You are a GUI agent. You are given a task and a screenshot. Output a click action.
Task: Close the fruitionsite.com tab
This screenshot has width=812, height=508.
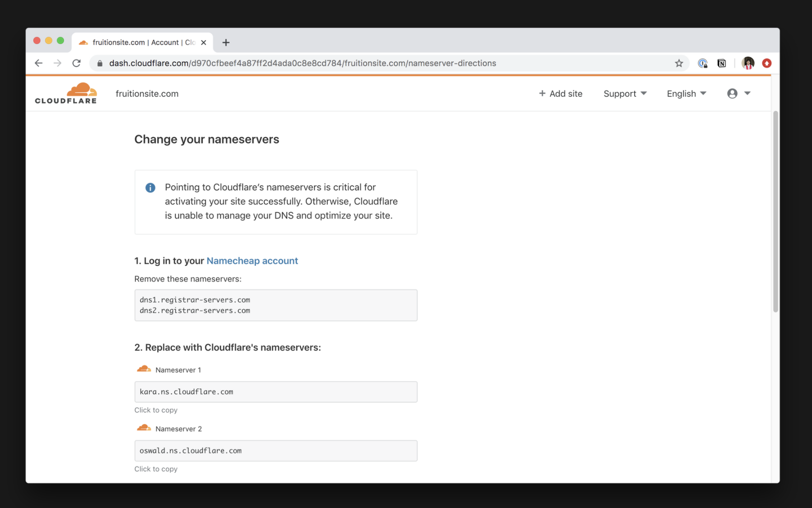click(204, 42)
